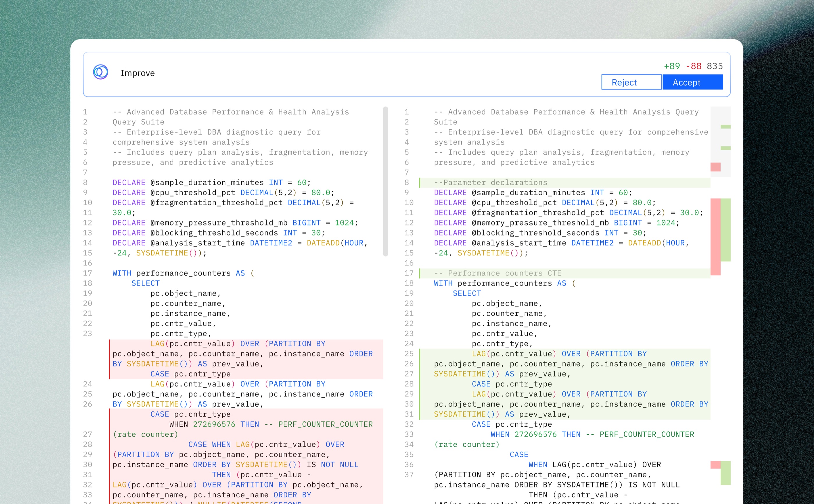Click right pane 'DECLARE @analysis_start_time' line
Screen dimensions: 814x504
561,243
